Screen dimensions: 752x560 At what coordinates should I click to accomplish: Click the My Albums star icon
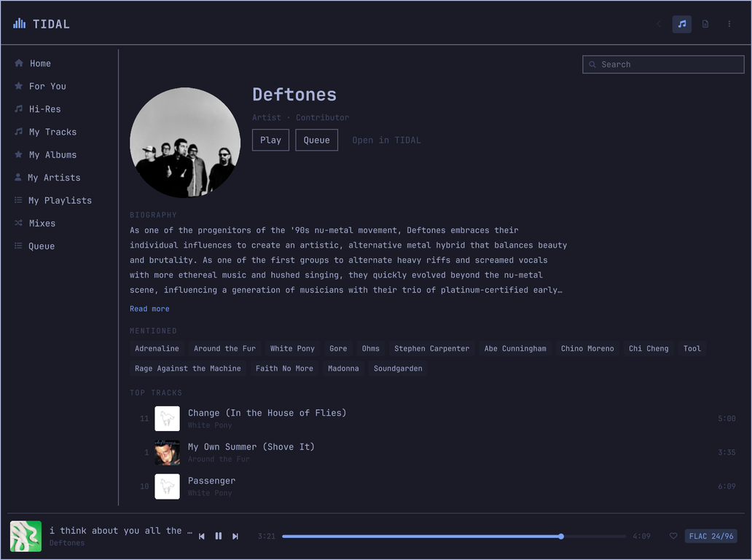19,154
